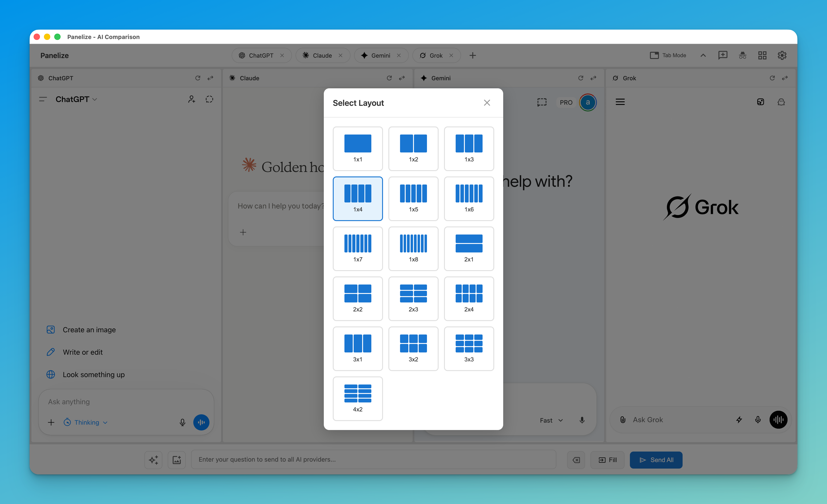Viewport: 827px width, 504px height.
Task: Expand the ChatGPT model dropdown
Action: pos(76,99)
